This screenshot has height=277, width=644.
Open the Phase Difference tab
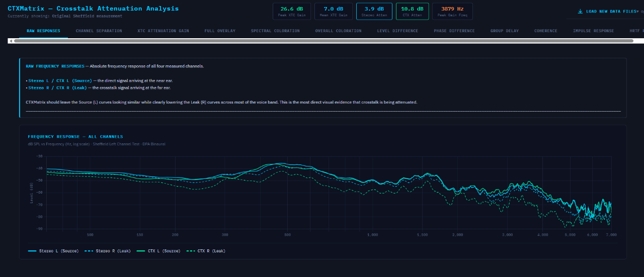point(454,31)
